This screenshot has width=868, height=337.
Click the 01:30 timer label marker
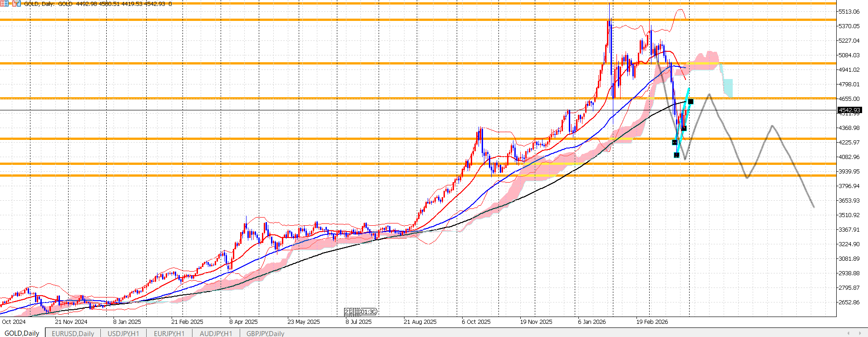368,312
